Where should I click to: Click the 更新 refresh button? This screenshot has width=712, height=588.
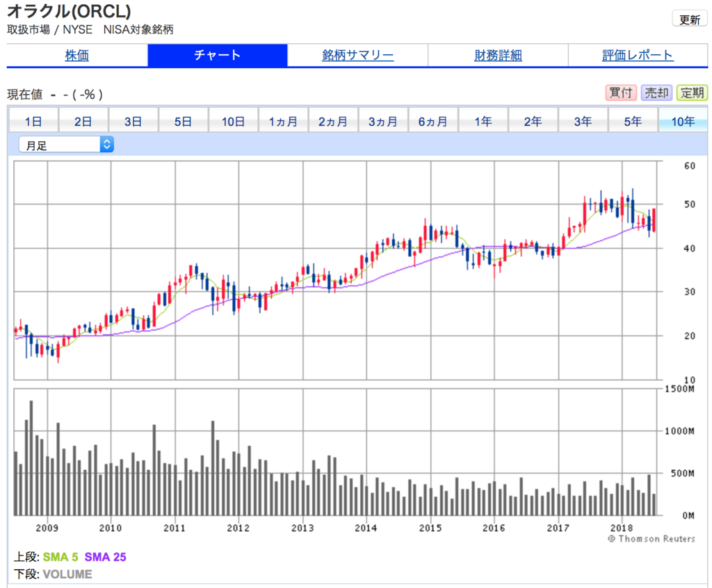[689, 19]
